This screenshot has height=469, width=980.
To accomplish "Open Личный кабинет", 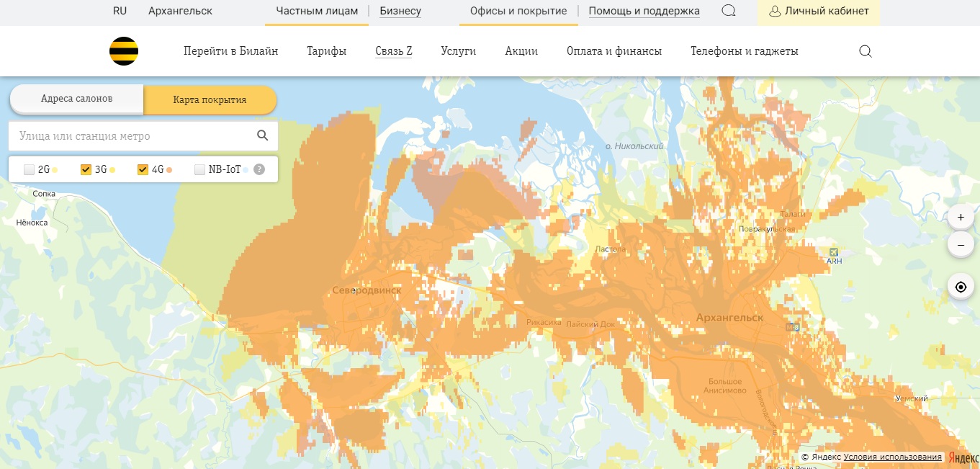I will tap(819, 12).
